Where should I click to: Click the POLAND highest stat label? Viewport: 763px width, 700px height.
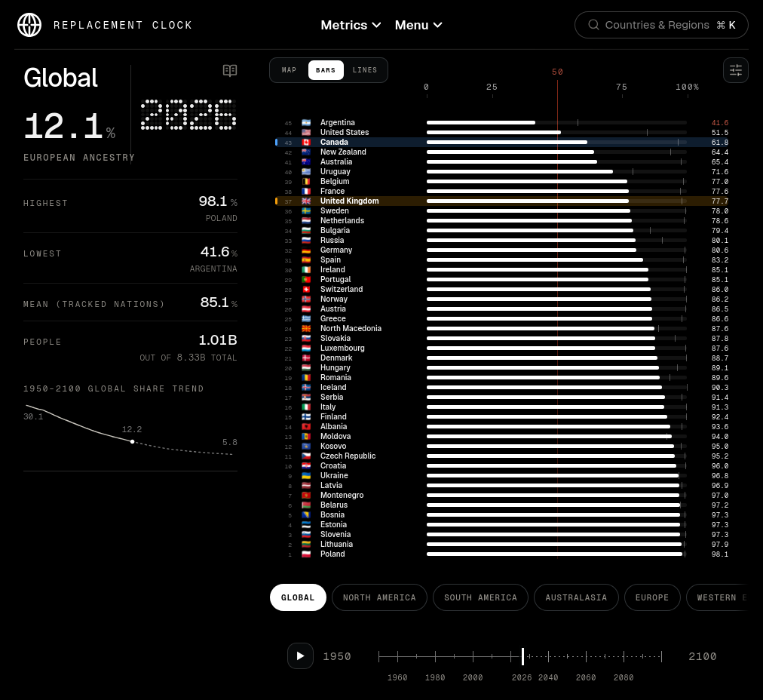[222, 218]
